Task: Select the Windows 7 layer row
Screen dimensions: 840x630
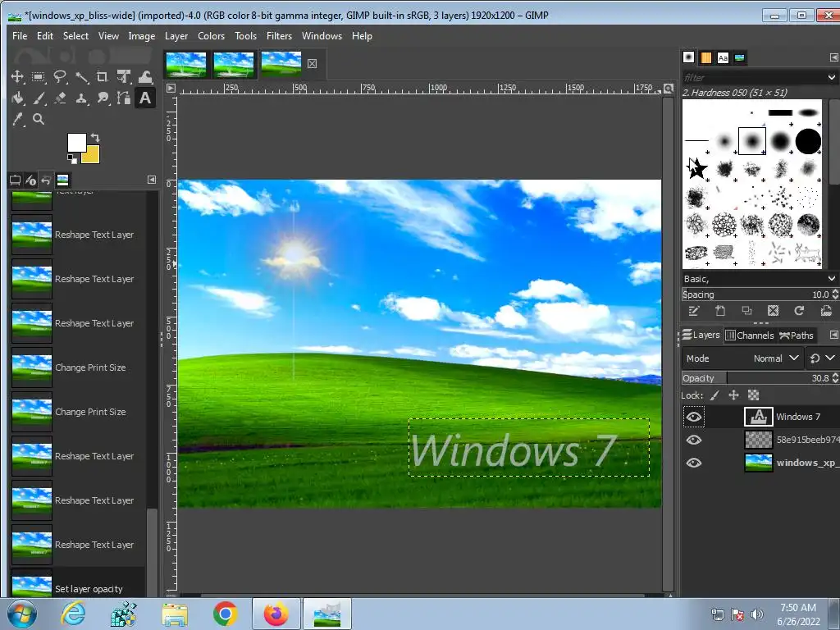Action: tap(760, 417)
